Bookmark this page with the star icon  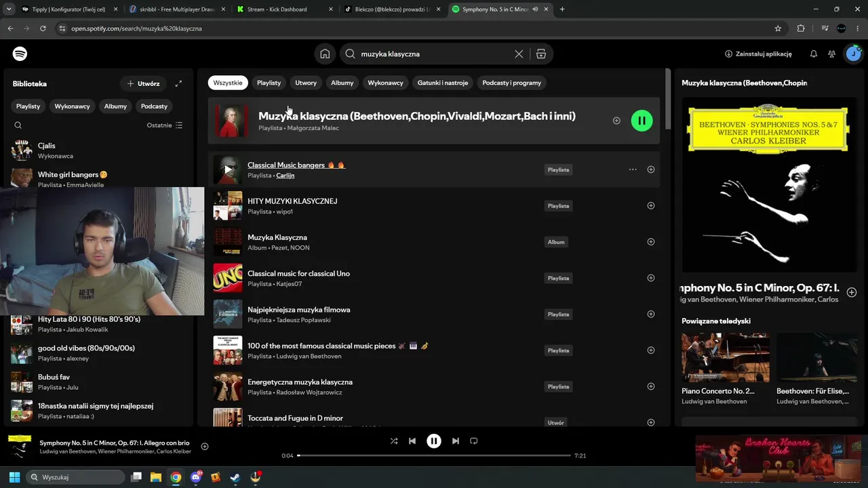778,28
